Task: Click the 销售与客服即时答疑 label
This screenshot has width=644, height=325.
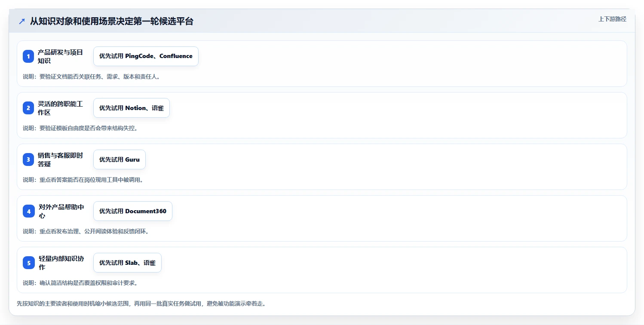Action: click(60, 159)
